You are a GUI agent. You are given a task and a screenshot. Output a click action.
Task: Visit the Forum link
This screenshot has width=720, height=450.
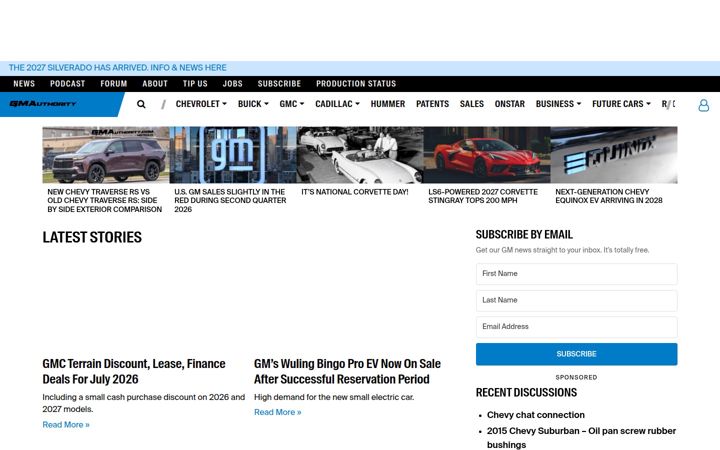[113, 84]
